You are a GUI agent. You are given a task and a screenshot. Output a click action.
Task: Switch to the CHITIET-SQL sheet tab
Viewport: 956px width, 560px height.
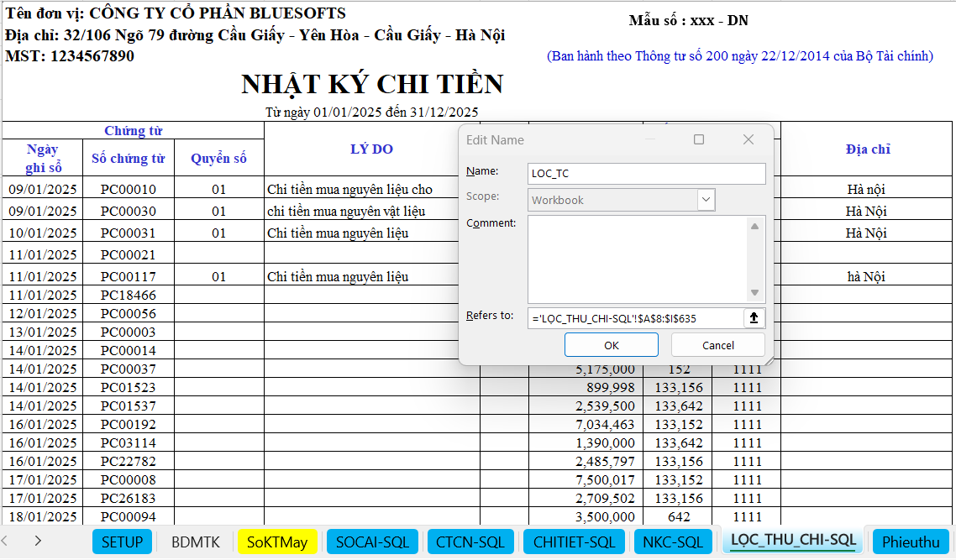pos(574,542)
